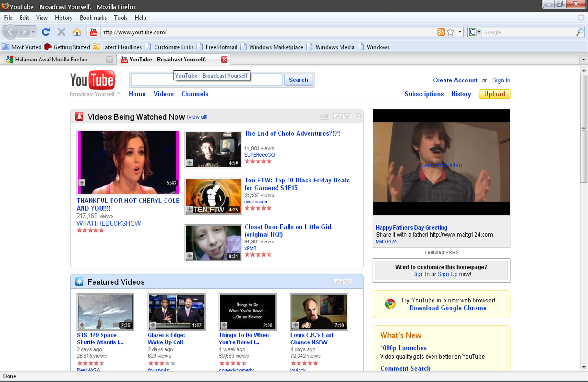Open the View menu
The image size is (588, 382).
[x=42, y=18]
